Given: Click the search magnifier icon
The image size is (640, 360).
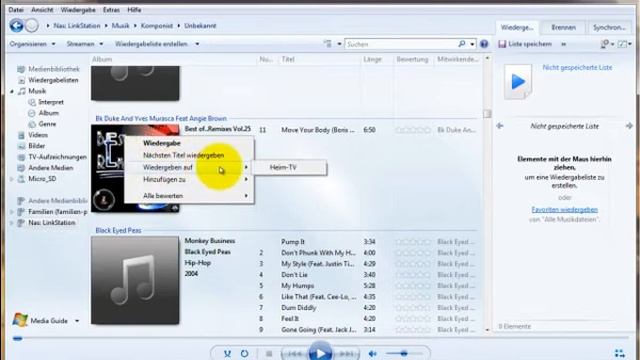Looking at the screenshot, I should [x=462, y=44].
